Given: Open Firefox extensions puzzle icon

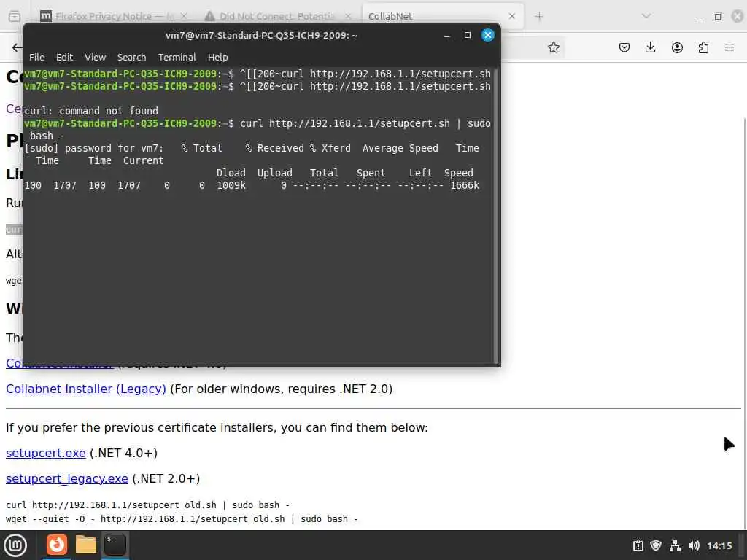Looking at the screenshot, I should [703, 47].
